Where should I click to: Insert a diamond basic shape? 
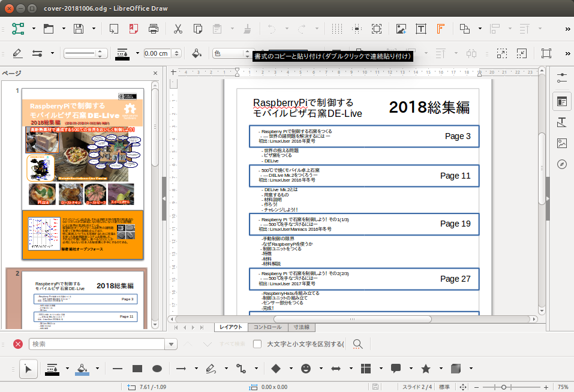(x=276, y=369)
